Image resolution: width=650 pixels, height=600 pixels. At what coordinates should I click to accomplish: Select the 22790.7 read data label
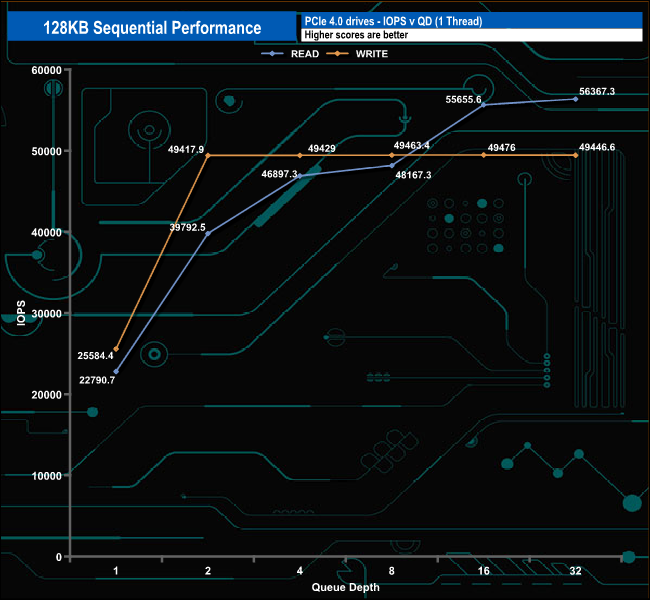(97, 380)
